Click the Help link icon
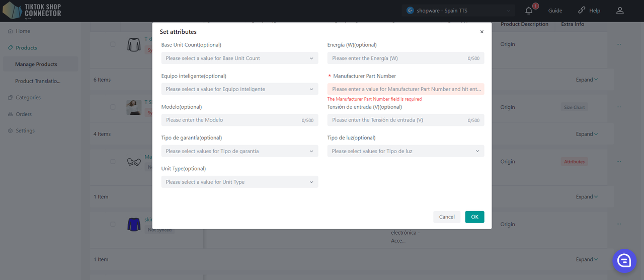Image resolution: width=644 pixels, height=280 pixels. (582, 11)
